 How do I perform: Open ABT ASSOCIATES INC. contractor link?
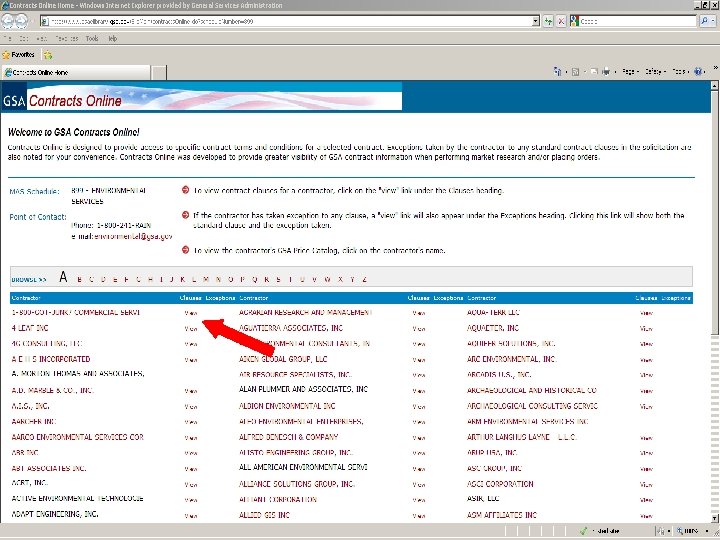tap(49, 468)
